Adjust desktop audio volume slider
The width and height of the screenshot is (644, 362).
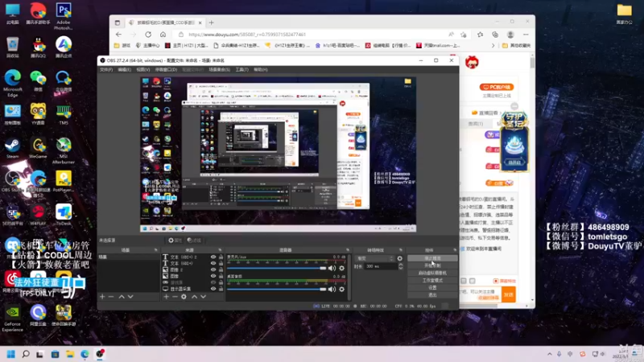point(277,289)
